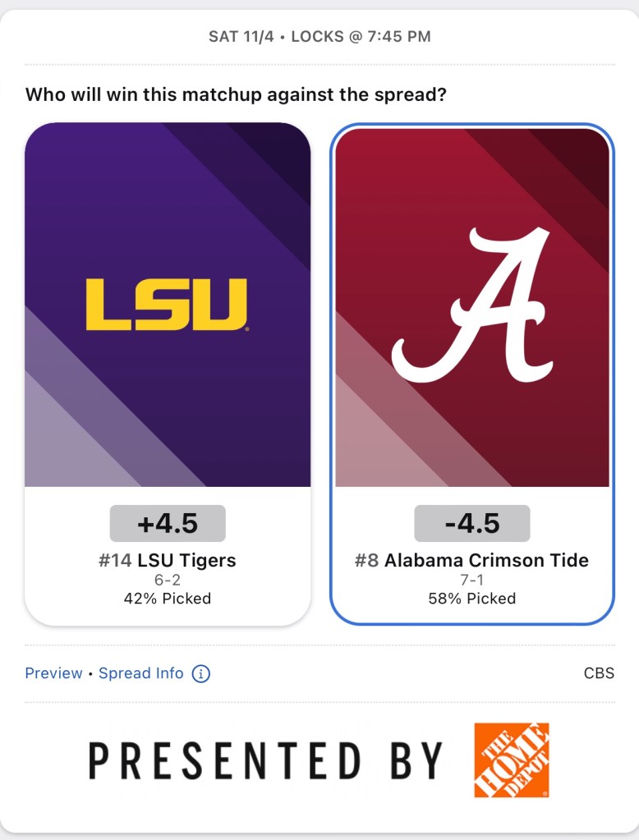The width and height of the screenshot is (639, 840).
Task: Click the #8 ranking beside Alabama
Action: pos(367,561)
